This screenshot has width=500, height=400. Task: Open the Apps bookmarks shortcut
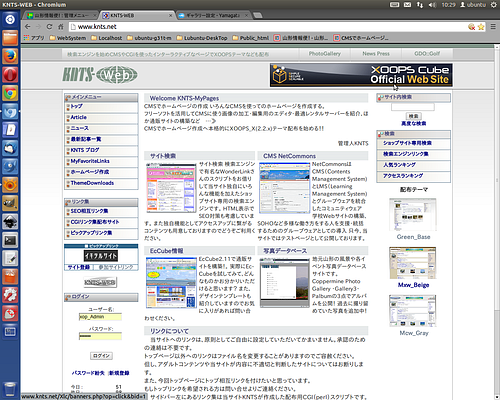point(34,38)
